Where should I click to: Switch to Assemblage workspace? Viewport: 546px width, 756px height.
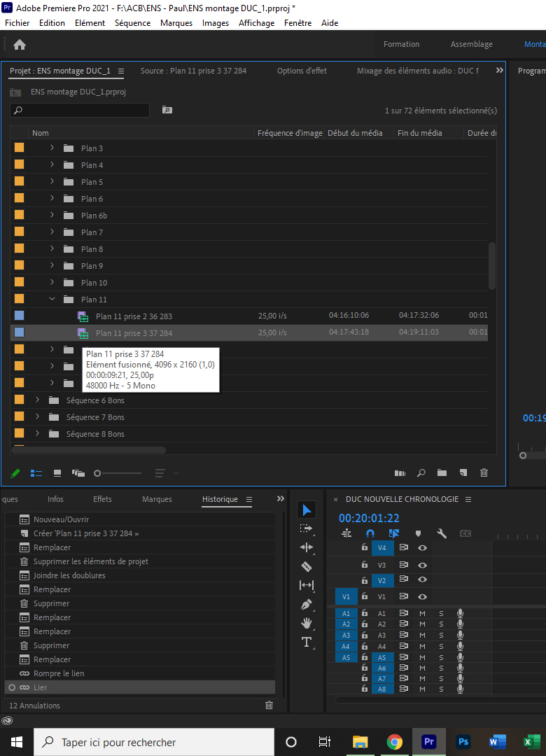coord(472,44)
